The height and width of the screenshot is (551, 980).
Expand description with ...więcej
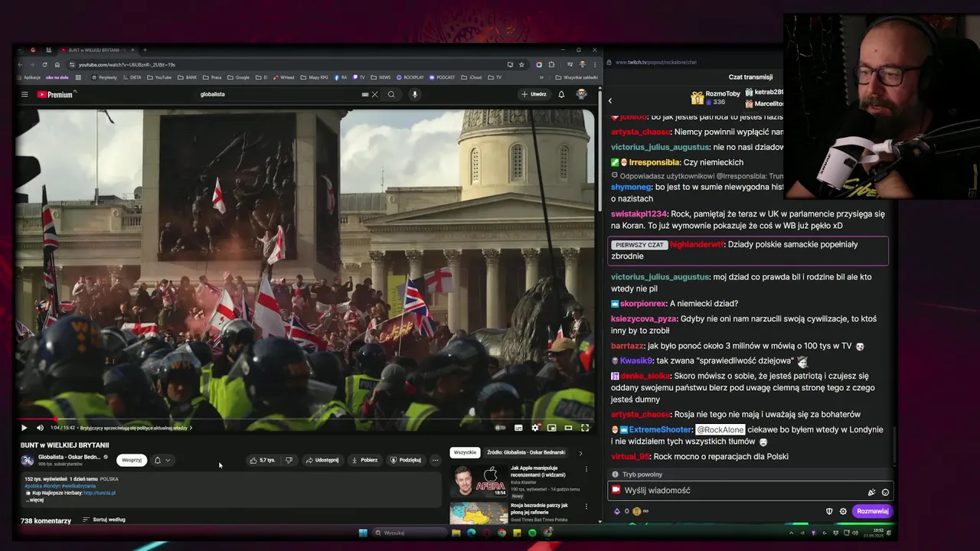(x=34, y=500)
